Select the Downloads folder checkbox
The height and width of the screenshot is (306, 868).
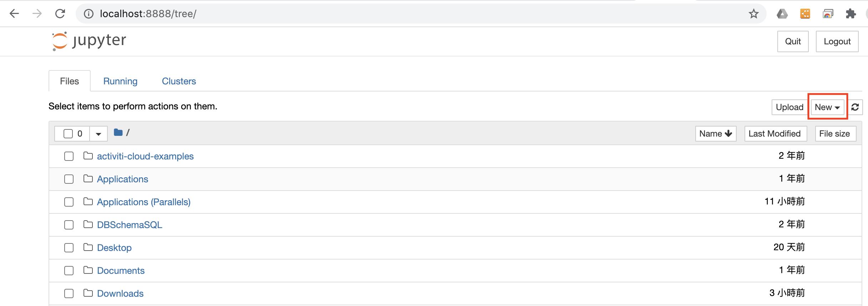point(69,293)
